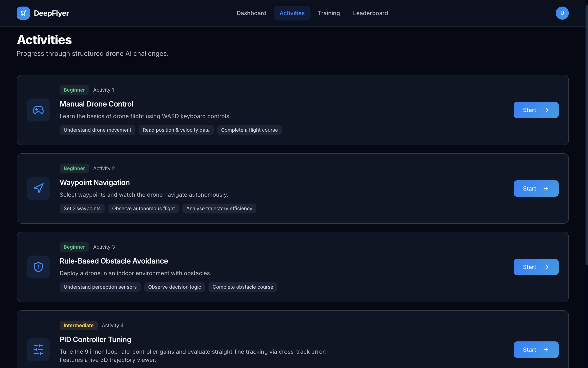The image size is (588, 368).
Task: Click the 'Understand drone movement' tag
Action: 97,130
